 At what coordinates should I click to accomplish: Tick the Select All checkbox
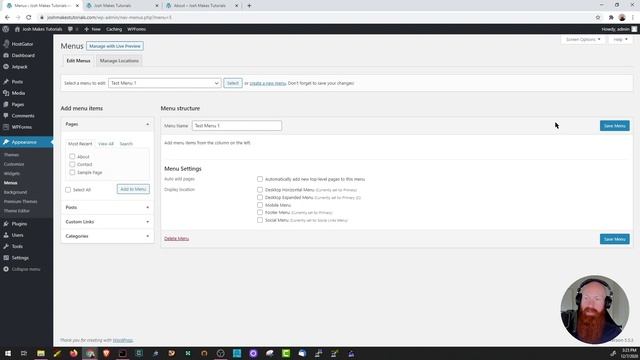click(x=68, y=189)
